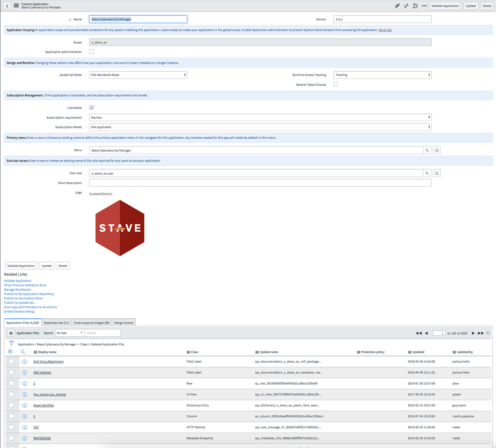Click the Version input field
The height and width of the screenshot is (448, 496).
382,19
